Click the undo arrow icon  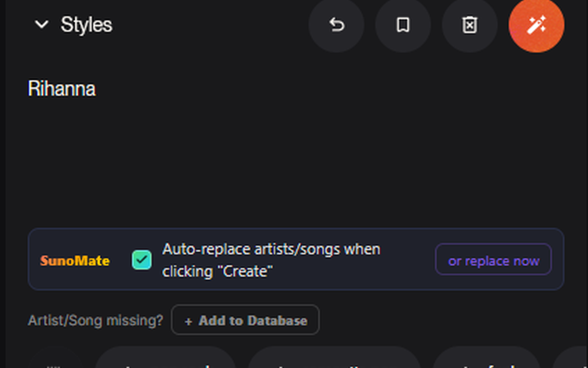(x=336, y=25)
